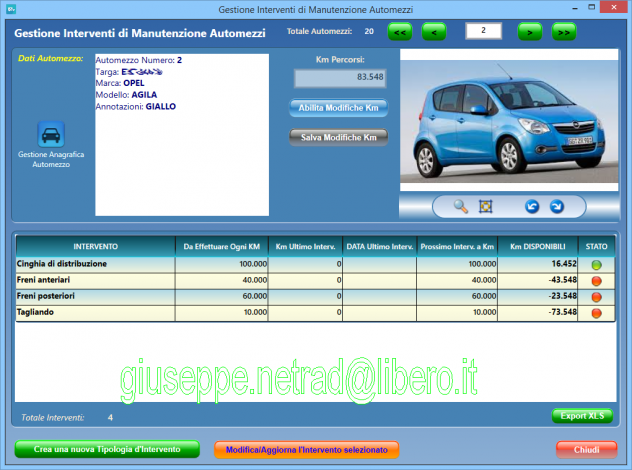The width and height of the screenshot is (632, 470).
Task: Click the blue Opel Agila car photo
Action: pyautogui.click(x=509, y=120)
